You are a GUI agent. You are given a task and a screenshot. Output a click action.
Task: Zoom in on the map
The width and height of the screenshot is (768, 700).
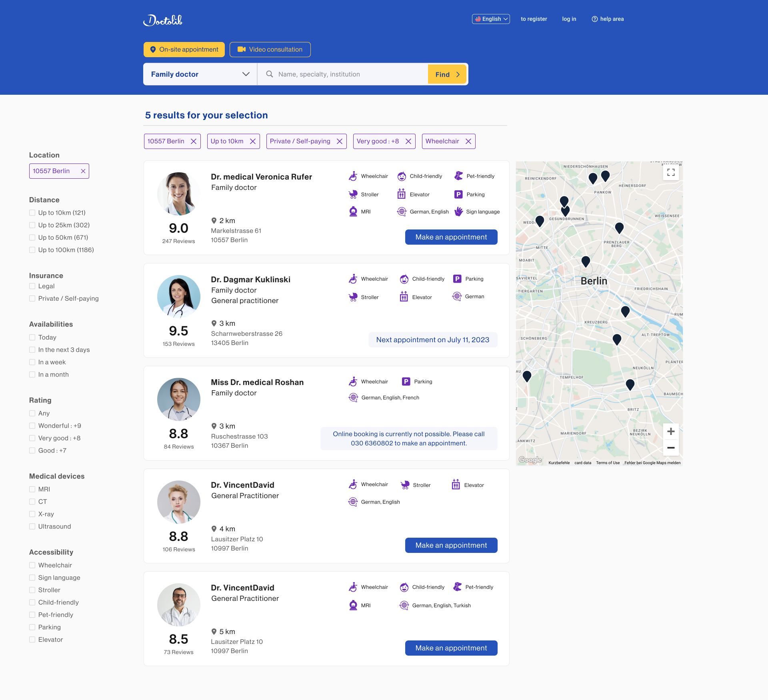[671, 431]
